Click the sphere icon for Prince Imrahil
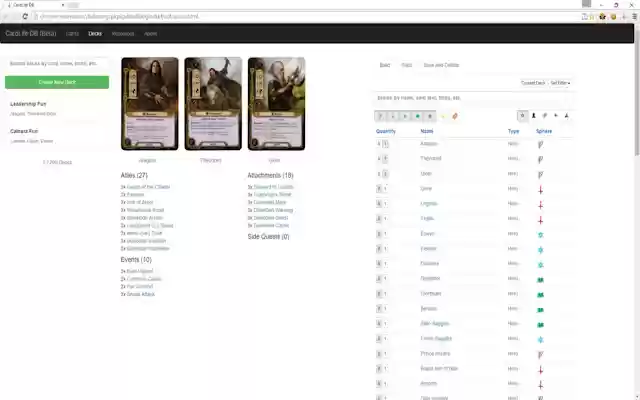The width and height of the screenshot is (640, 400). (540, 355)
